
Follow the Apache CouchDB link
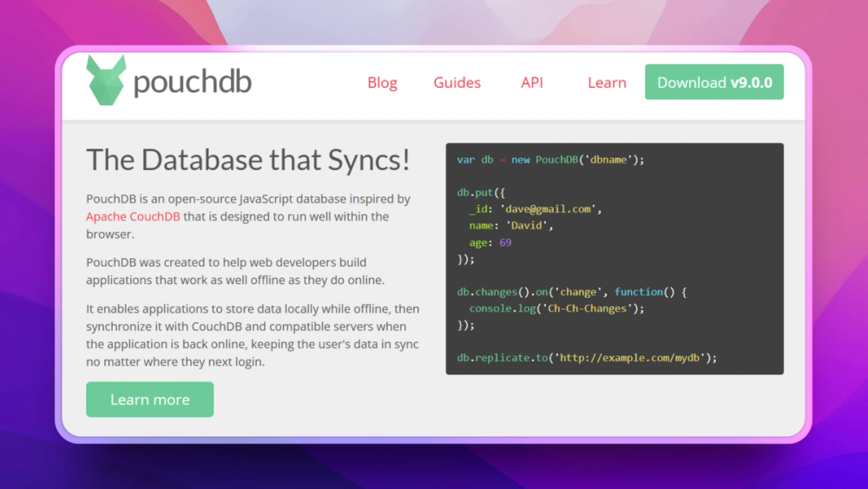pos(133,216)
